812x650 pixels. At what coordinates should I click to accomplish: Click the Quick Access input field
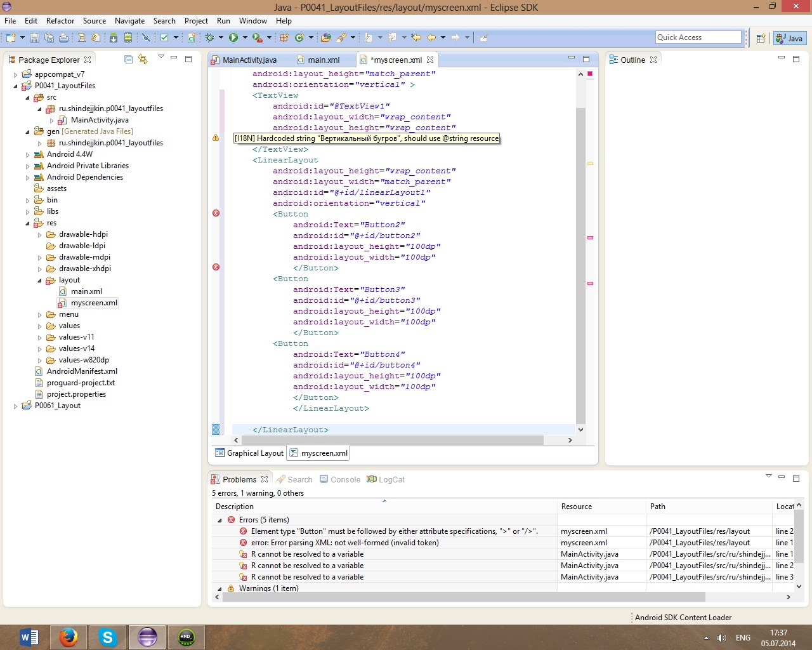(x=698, y=37)
